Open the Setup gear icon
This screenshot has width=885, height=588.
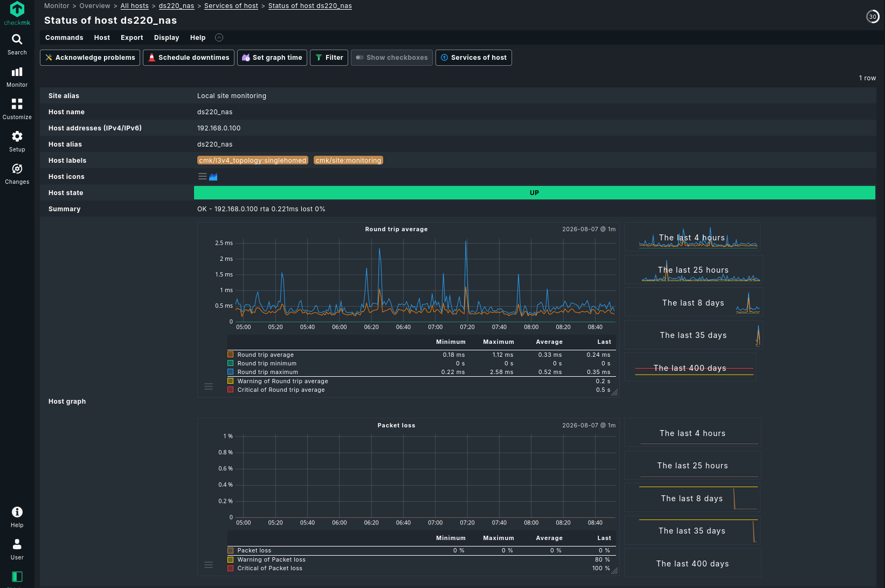coord(17,136)
